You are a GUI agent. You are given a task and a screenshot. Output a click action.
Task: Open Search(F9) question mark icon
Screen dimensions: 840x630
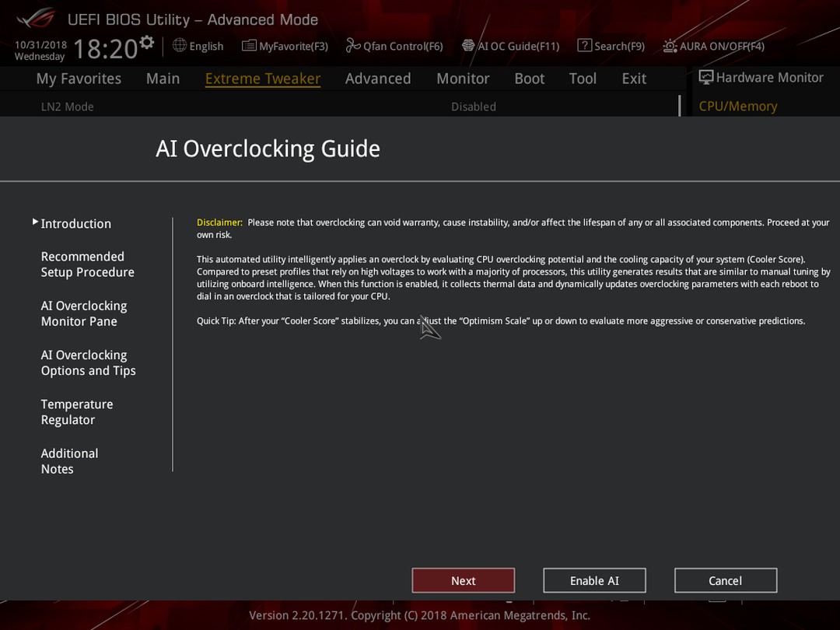pyautogui.click(x=584, y=46)
